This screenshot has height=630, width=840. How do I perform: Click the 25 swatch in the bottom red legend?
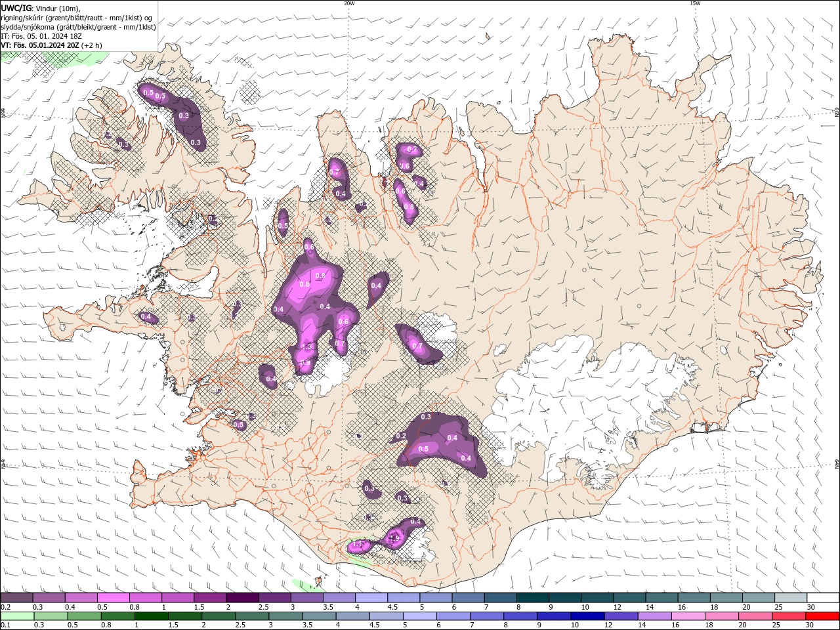(x=788, y=616)
